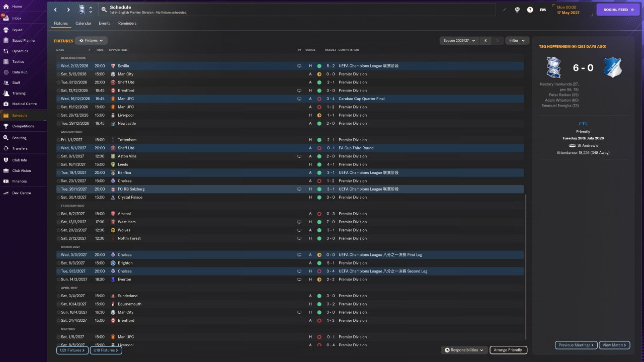Screen dimensions: 644x362
Task: Click the forward navigation arrow
Action: tap(68, 10)
